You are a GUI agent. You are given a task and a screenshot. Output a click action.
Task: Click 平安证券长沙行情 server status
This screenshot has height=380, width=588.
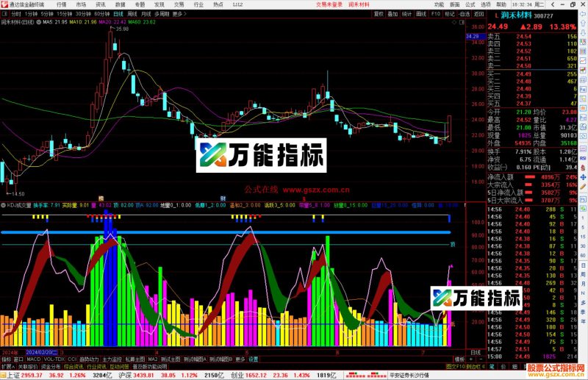point(409,375)
